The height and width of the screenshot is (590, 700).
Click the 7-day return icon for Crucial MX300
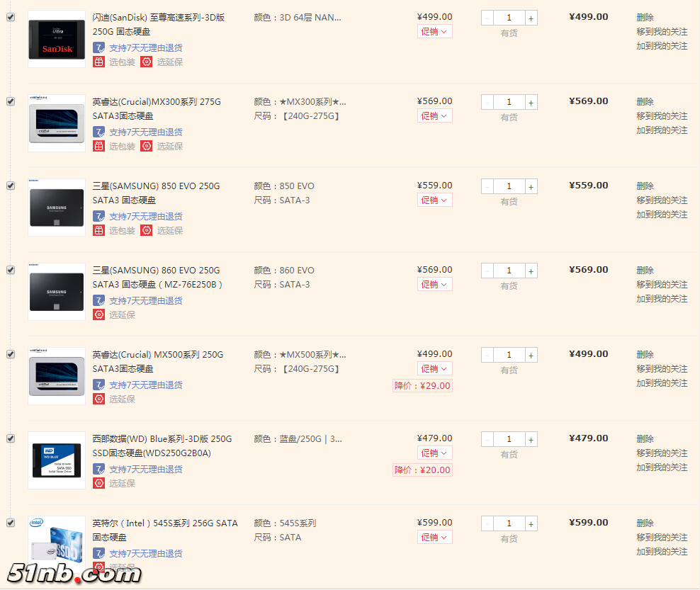click(x=98, y=132)
